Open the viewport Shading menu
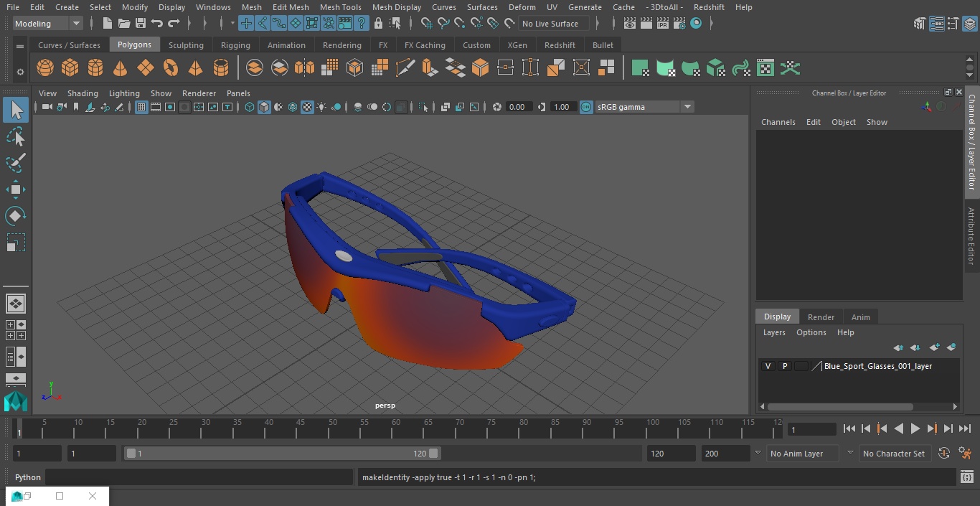980x506 pixels. [x=83, y=93]
